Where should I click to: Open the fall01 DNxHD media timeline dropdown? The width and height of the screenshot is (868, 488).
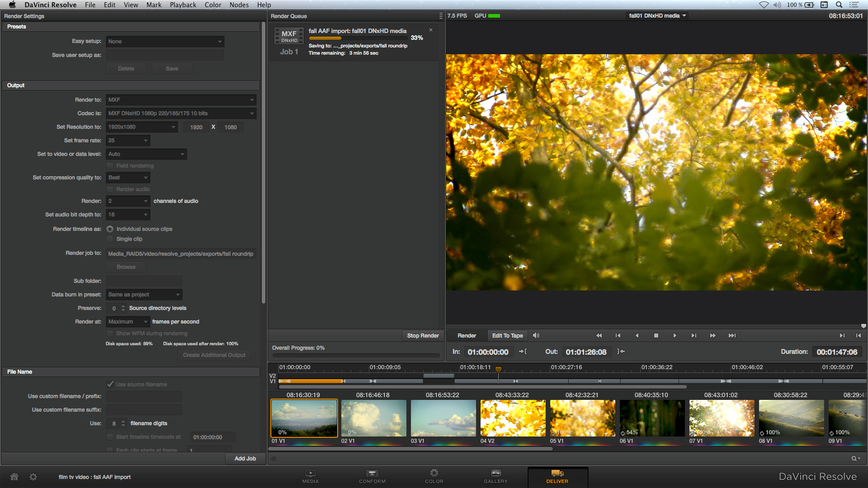[657, 16]
